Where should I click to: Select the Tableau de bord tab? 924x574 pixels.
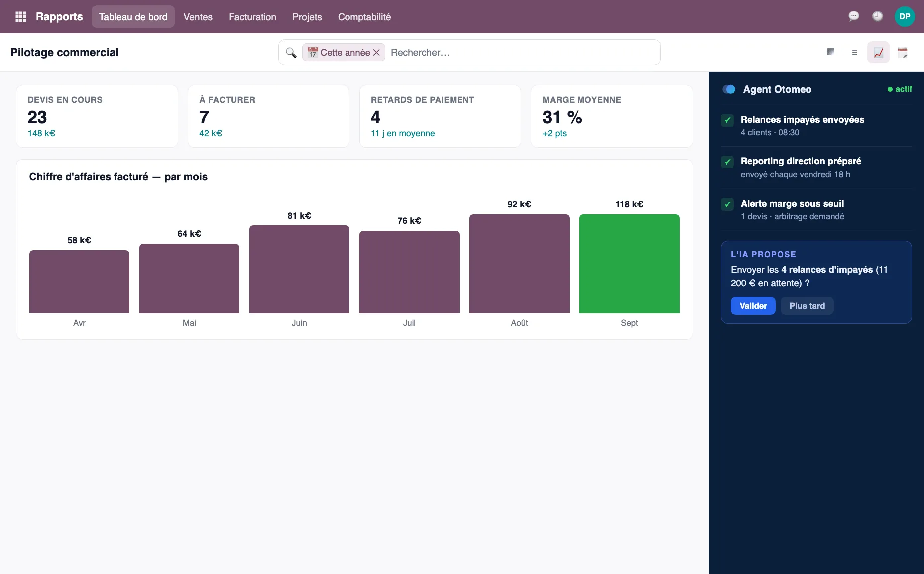[133, 17]
